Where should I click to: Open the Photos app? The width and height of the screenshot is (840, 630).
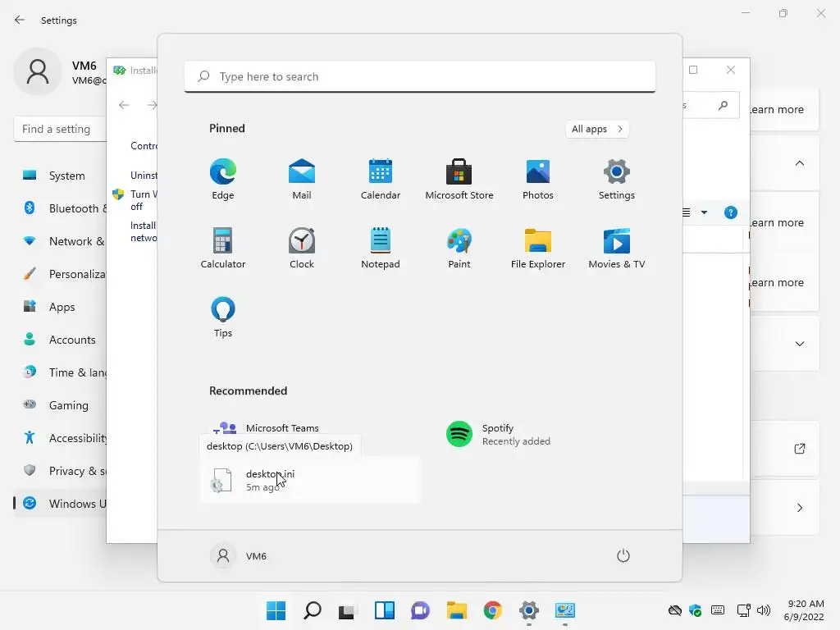pyautogui.click(x=538, y=180)
